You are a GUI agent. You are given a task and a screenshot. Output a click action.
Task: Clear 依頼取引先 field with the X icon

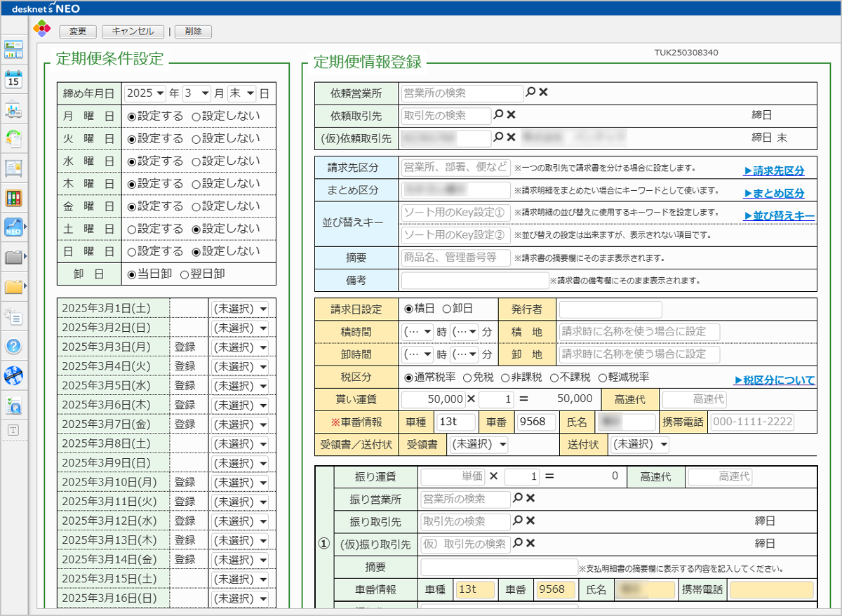(512, 116)
